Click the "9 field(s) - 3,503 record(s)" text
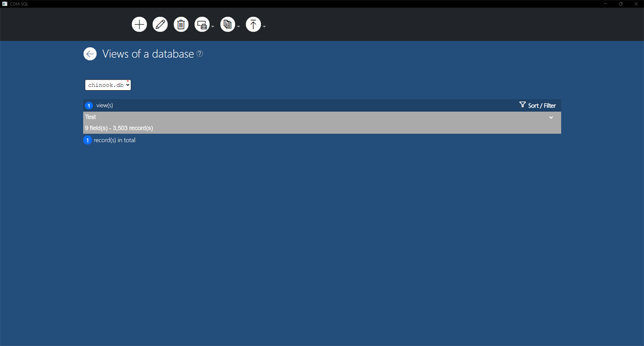Image resolution: width=644 pixels, height=346 pixels. pyautogui.click(x=119, y=128)
